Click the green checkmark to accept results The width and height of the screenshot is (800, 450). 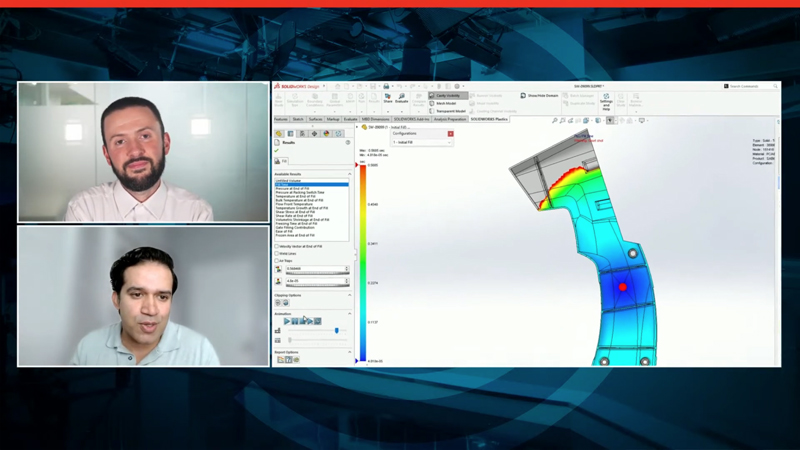(277, 151)
